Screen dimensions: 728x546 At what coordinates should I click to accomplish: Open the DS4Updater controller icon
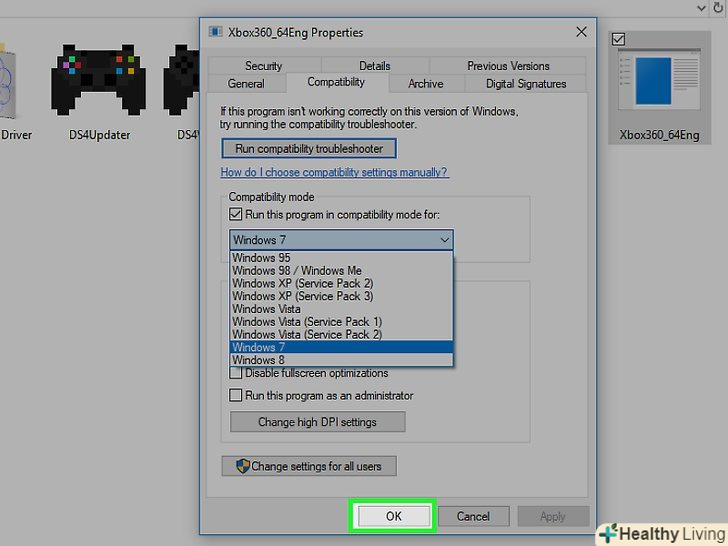pyautogui.click(x=98, y=79)
